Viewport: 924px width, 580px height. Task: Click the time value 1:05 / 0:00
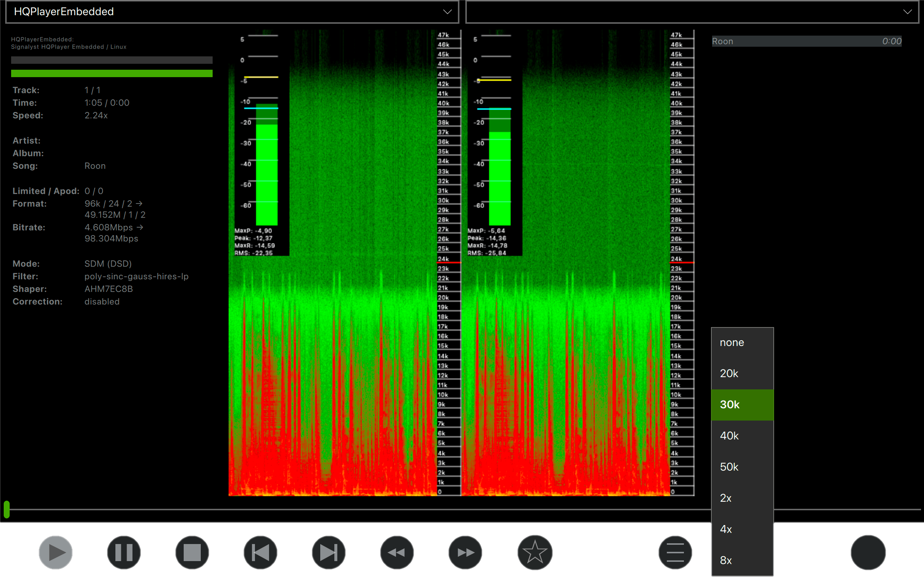(107, 103)
